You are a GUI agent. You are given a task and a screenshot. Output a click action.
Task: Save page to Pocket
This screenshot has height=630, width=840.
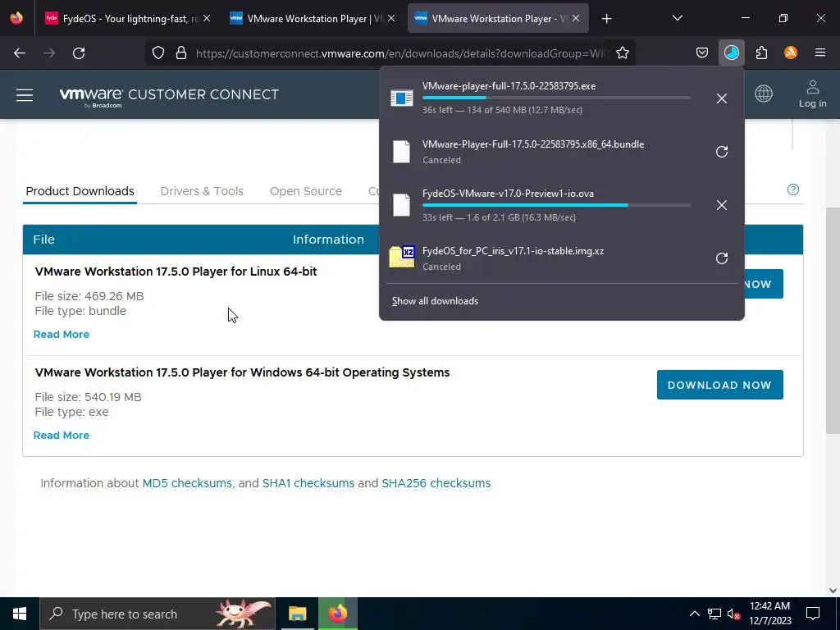coord(702,53)
